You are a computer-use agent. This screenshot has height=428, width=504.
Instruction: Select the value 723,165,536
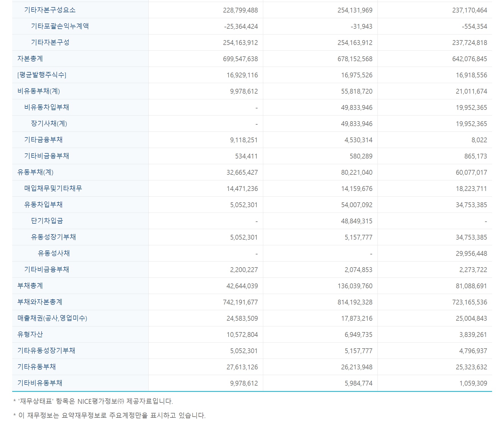470,302
